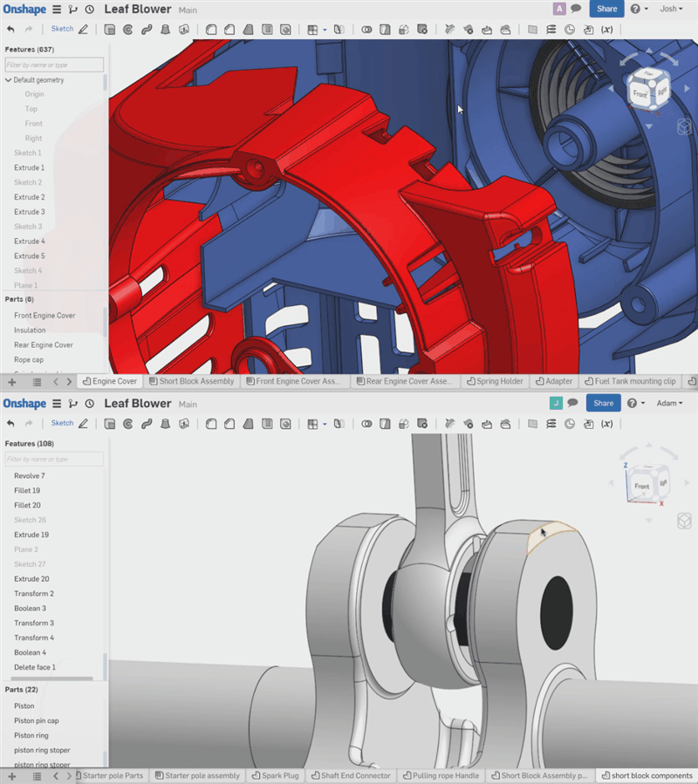Select the Mirror tool
698x784 pixels.
tap(338, 29)
